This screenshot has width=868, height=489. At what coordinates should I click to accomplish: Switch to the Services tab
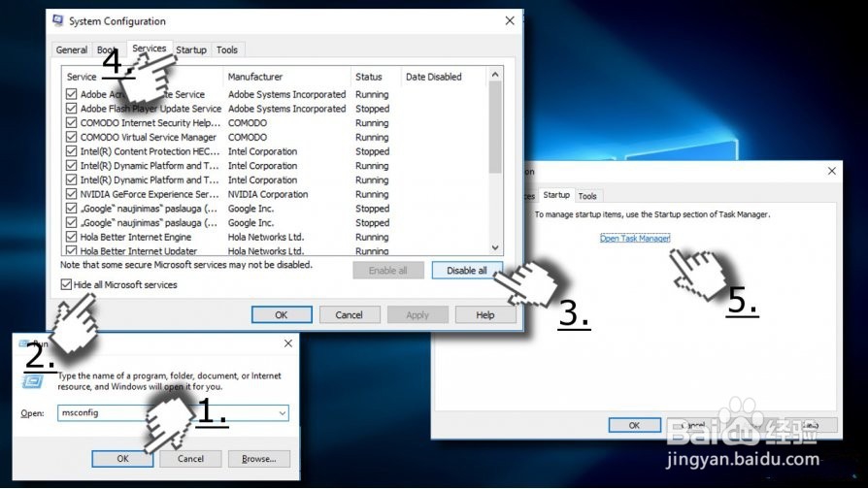pos(149,49)
